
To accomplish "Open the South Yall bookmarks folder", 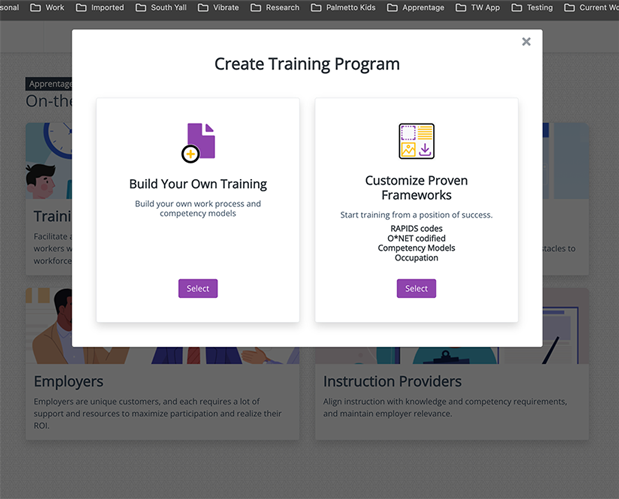I will 160,7.
